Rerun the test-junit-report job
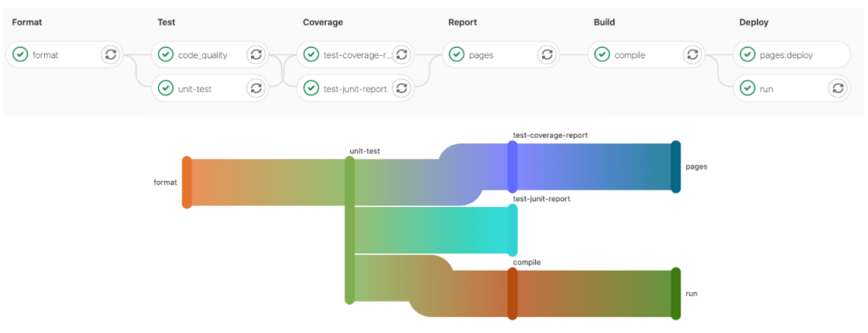The height and width of the screenshot is (333, 868). click(401, 88)
